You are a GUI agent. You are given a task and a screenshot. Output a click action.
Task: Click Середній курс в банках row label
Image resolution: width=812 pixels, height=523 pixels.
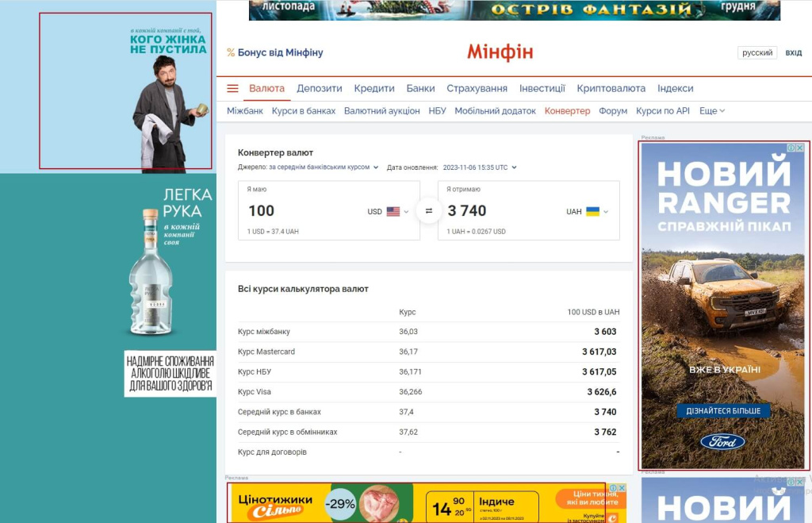pyautogui.click(x=279, y=412)
